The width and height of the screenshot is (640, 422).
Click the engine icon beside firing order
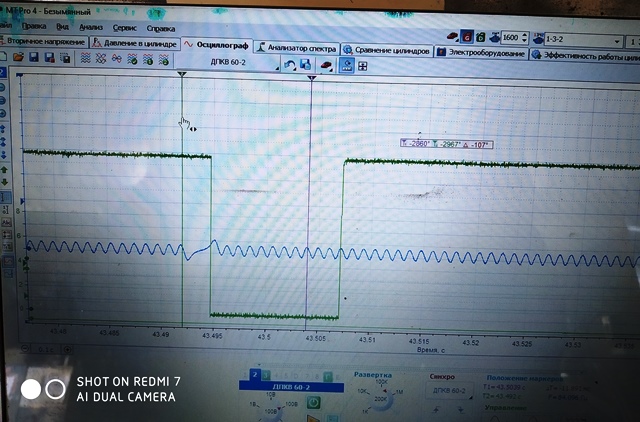tap(538, 39)
